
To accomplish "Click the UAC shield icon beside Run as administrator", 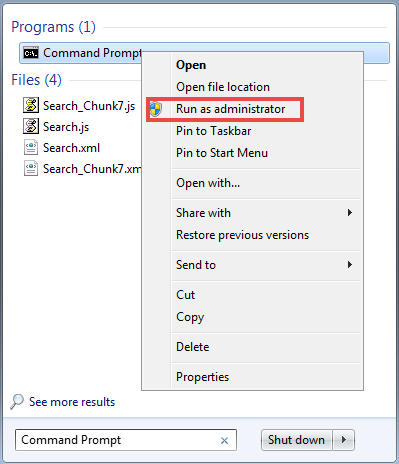I will 155,109.
